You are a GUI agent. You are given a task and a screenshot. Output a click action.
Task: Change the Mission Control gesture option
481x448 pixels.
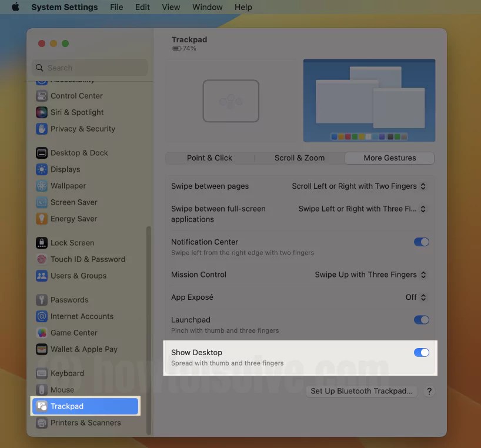(370, 275)
